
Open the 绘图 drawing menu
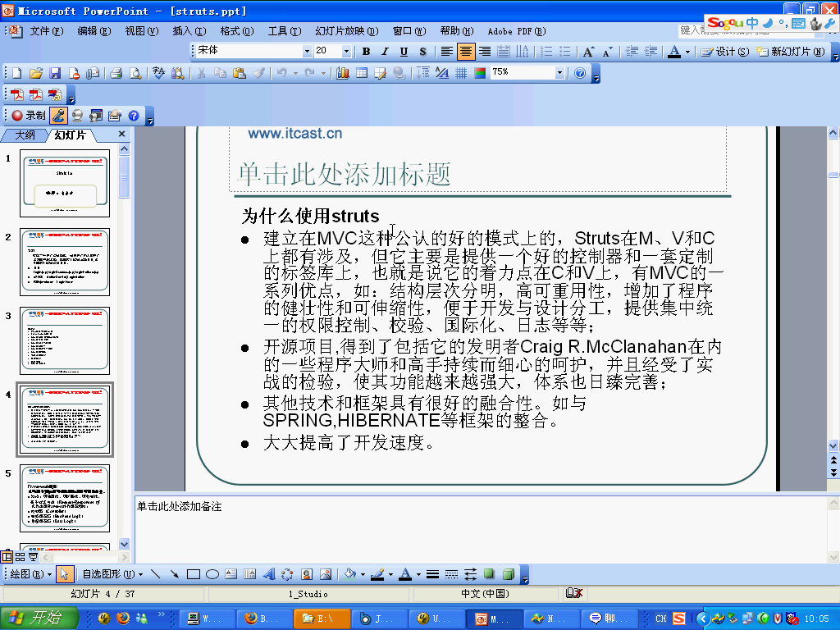pos(30,574)
